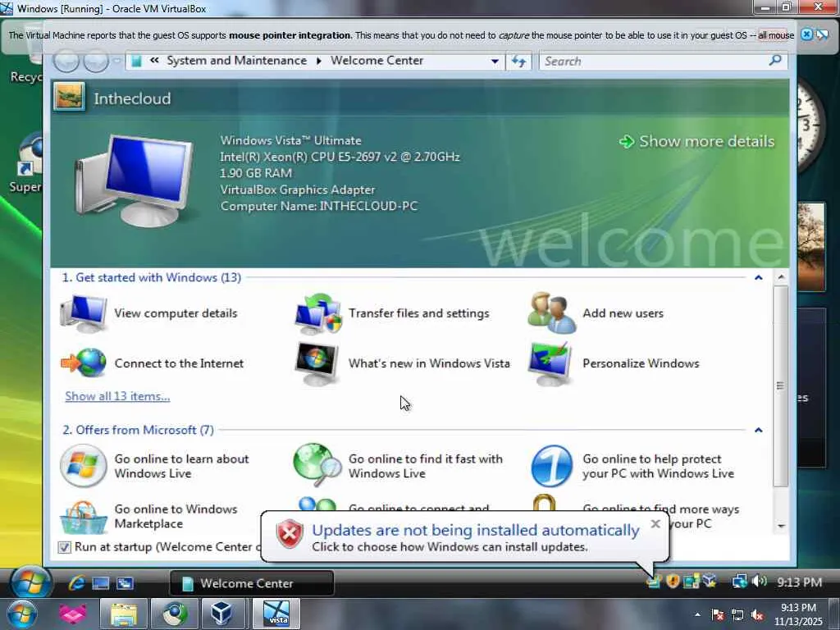This screenshot has height=630, width=840.
Task: Click the Back navigation button
Action: tap(66, 61)
